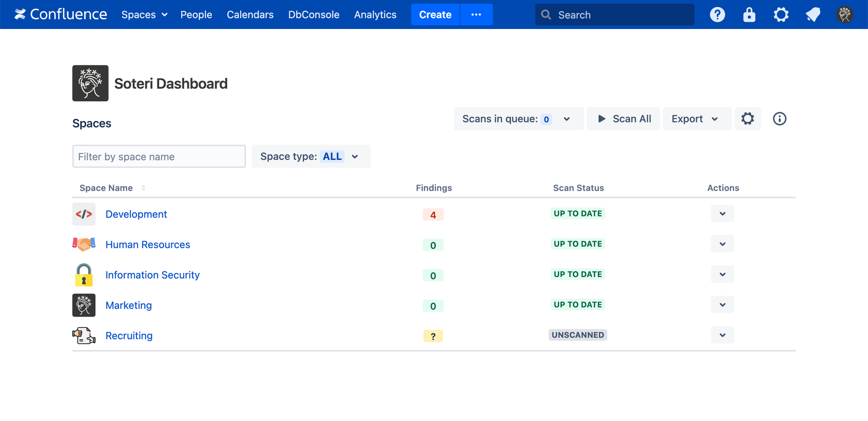
Task: Start Scan All
Action: coord(623,119)
